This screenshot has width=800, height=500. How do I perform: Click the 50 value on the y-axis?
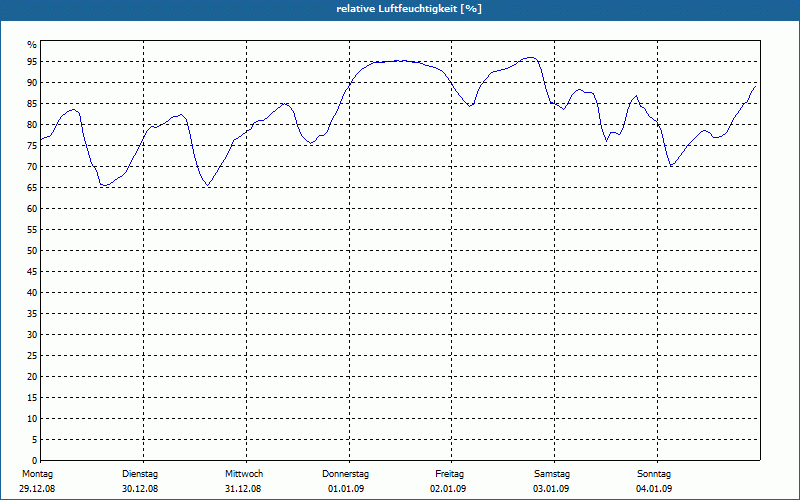(32, 251)
